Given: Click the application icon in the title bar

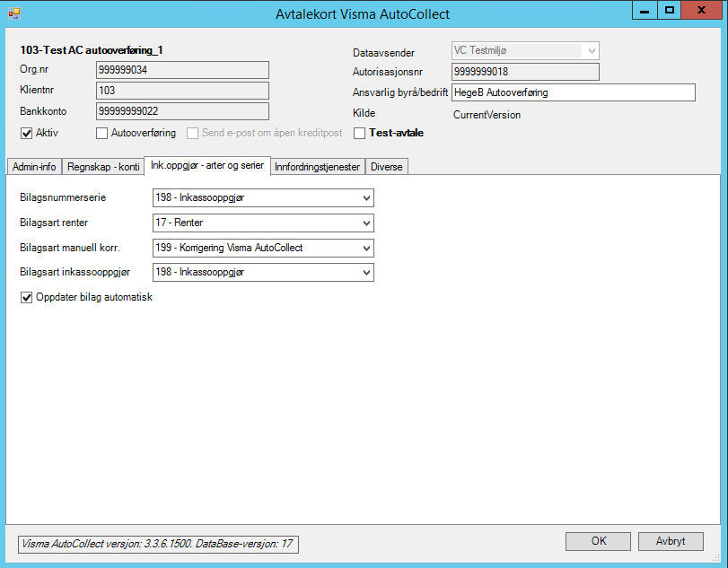Looking at the screenshot, I should (x=14, y=13).
